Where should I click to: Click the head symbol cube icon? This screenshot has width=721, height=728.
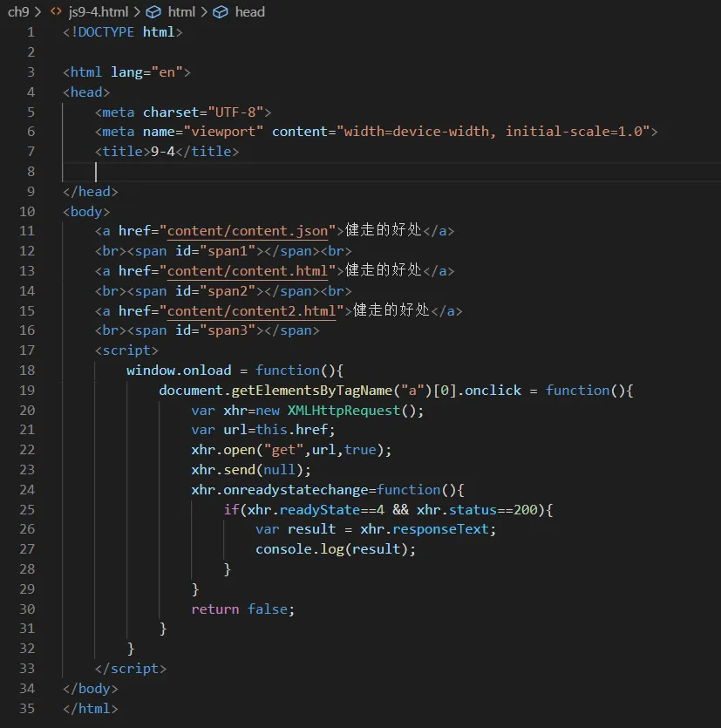pyautogui.click(x=221, y=12)
